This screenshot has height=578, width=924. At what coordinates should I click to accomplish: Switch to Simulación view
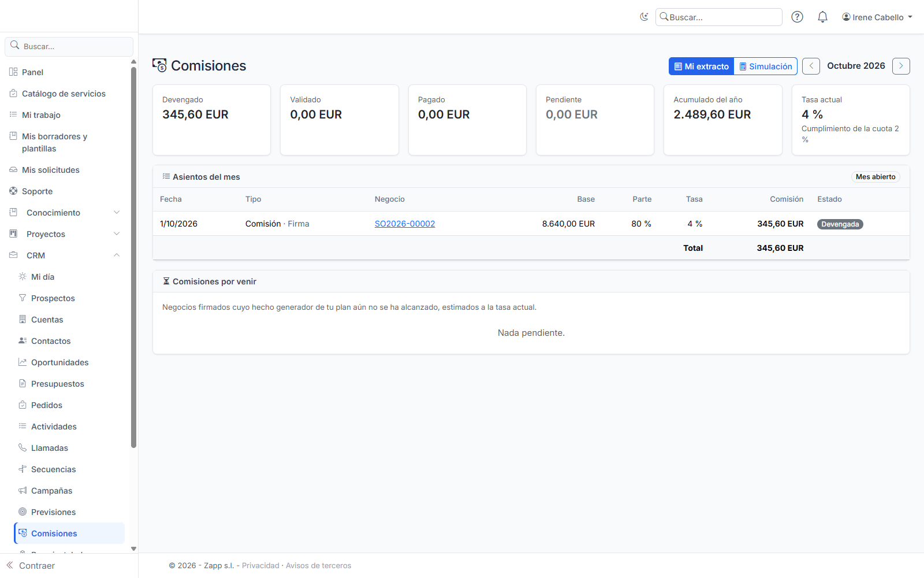[x=766, y=66]
